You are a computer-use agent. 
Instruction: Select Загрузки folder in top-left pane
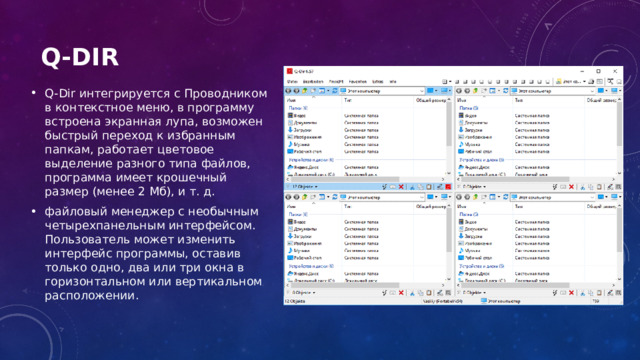[300, 130]
